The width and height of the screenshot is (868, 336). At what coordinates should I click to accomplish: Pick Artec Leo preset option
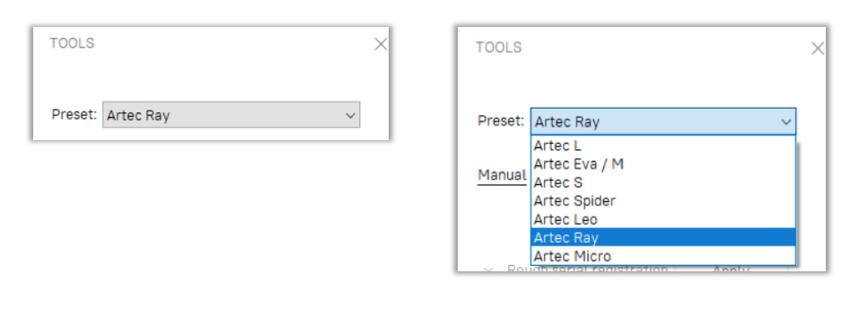(x=663, y=219)
